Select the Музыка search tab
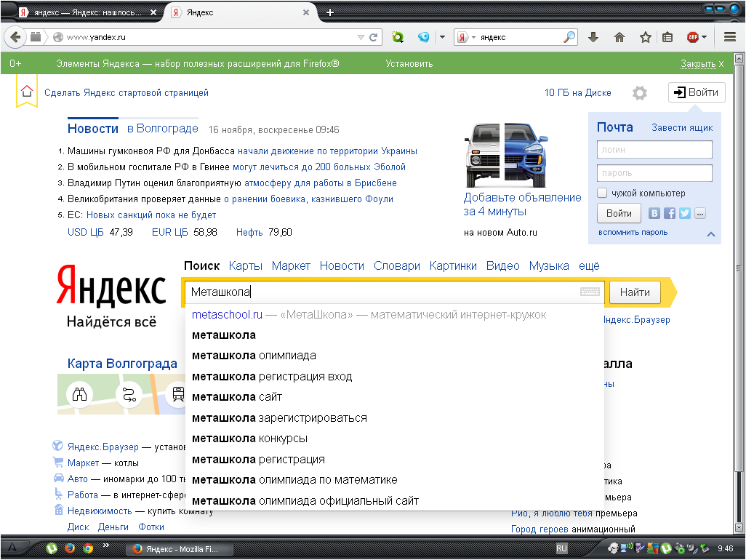Viewport: 746px width, 560px height. tap(549, 265)
